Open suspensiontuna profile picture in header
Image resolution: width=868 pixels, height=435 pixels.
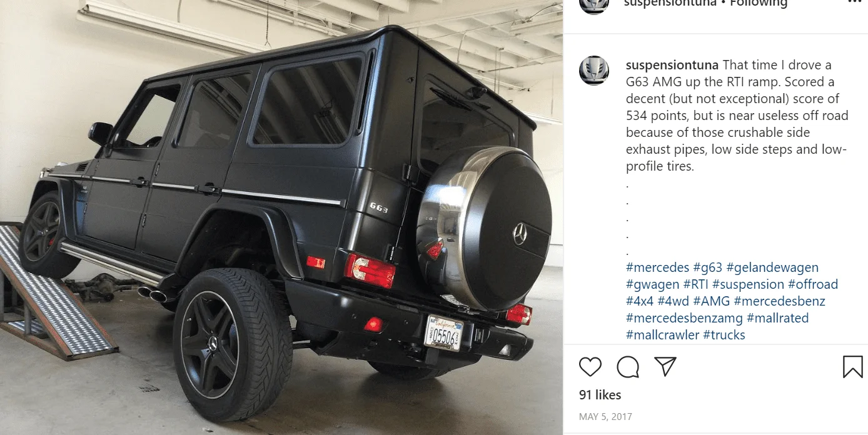(594, 4)
